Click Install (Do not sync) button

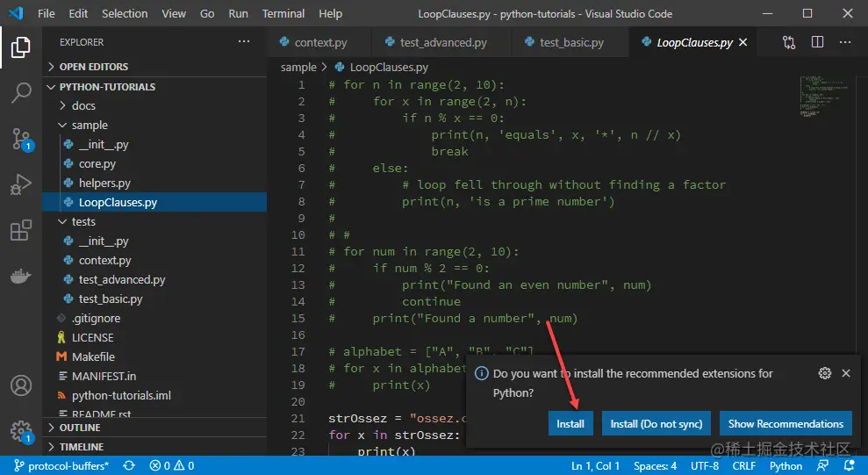(x=656, y=423)
